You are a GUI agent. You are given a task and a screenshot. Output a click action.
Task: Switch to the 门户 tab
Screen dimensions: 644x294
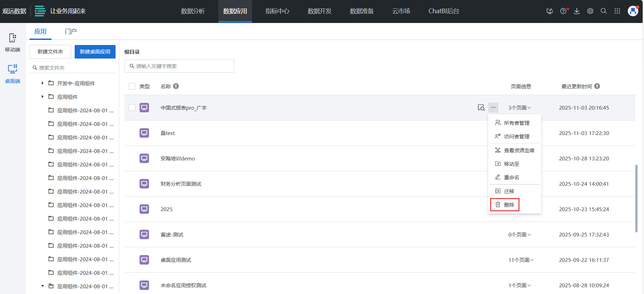tap(71, 31)
